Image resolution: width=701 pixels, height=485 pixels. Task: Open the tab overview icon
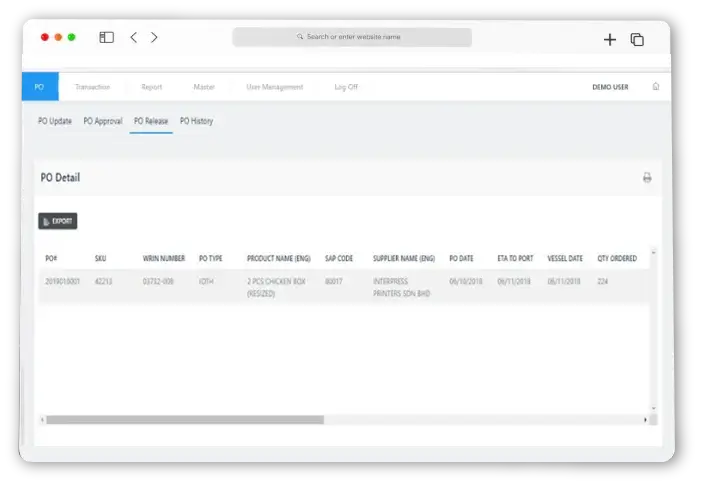click(637, 39)
